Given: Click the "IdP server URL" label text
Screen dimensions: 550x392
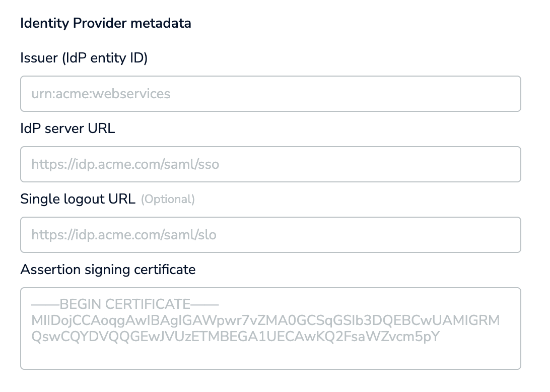Looking at the screenshot, I should [x=67, y=128].
